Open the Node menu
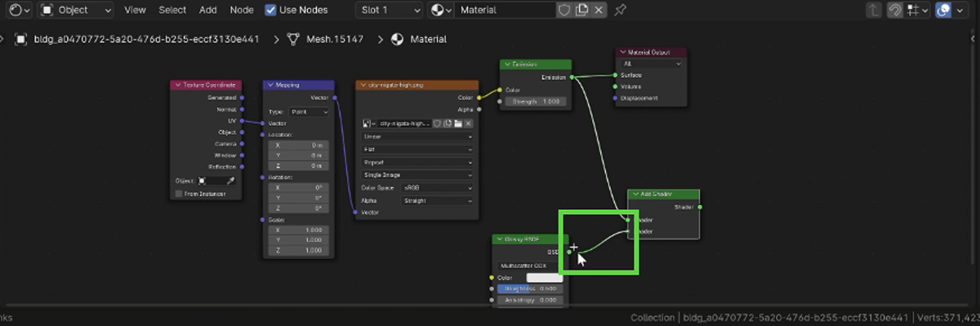 tap(242, 10)
